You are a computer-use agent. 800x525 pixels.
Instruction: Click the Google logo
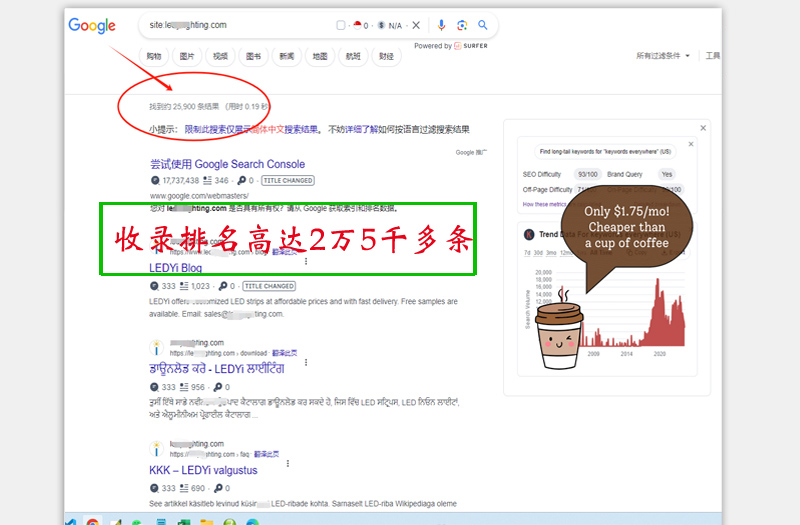click(92, 26)
